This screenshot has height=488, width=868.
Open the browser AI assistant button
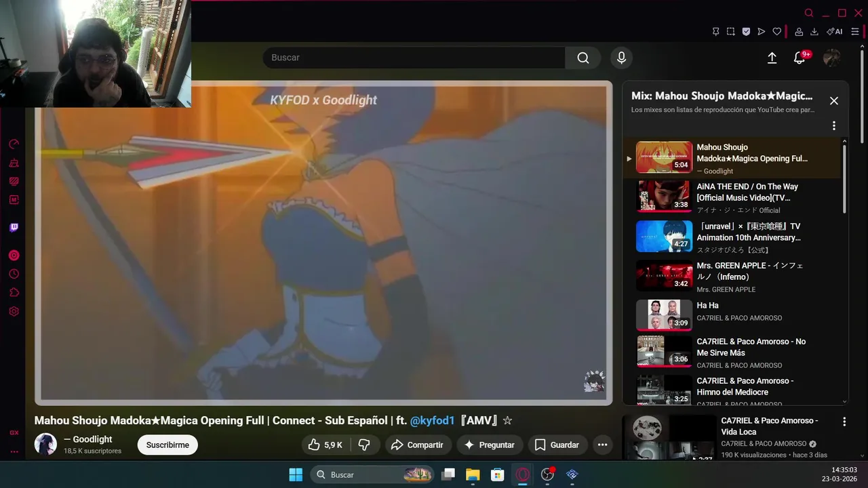(x=835, y=32)
